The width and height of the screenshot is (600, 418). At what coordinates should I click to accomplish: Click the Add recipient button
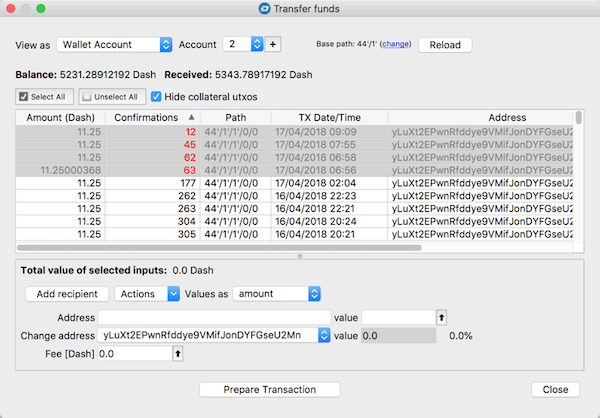click(x=67, y=294)
